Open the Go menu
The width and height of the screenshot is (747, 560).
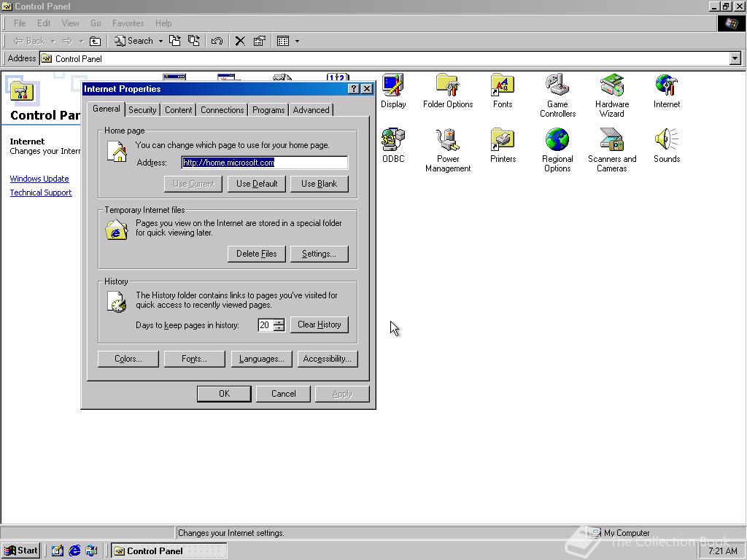pyautogui.click(x=96, y=23)
